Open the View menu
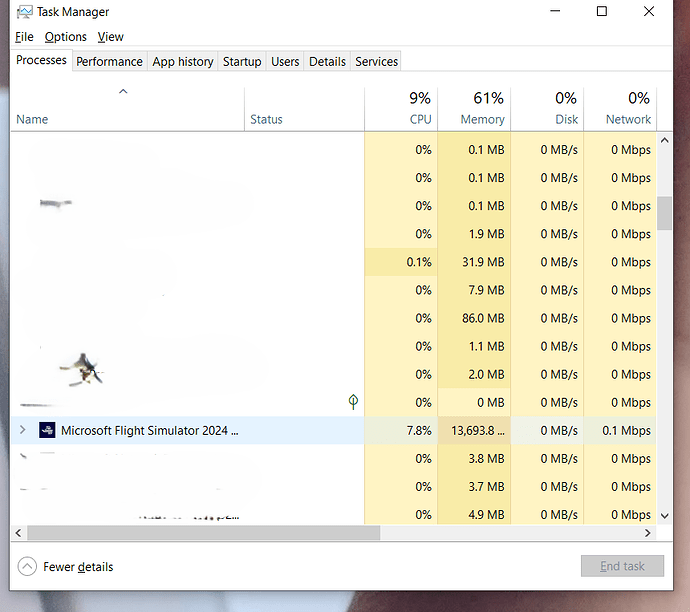Viewport: 690px width, 612px height. click(110, 37)
